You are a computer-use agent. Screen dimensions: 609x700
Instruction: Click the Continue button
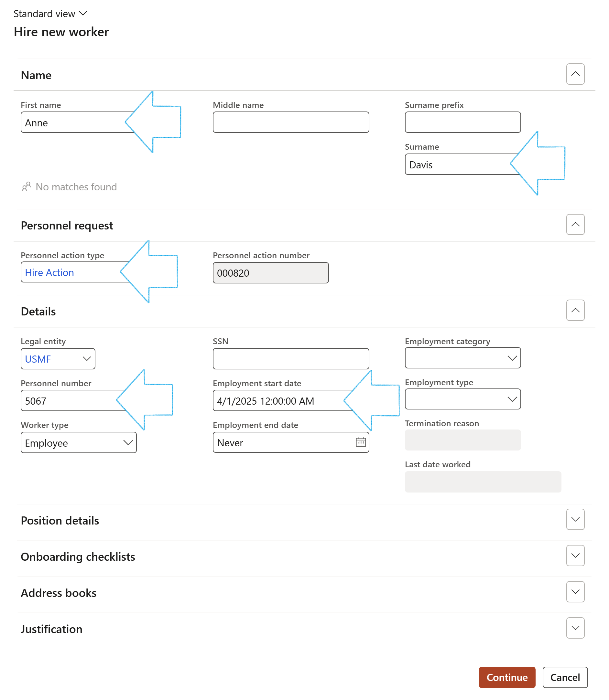pos(507,677)
